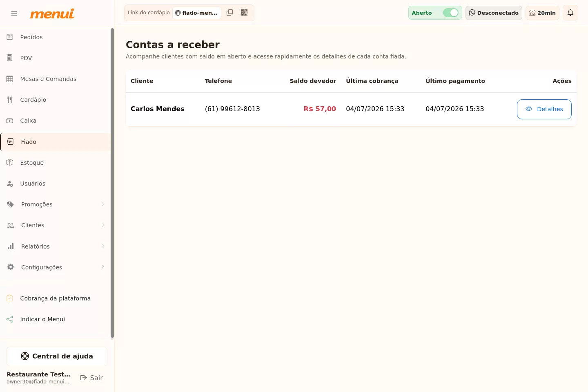Click the Fiado ledger icon
The width and height of the screenshot is (588, 392).
tap(11, 142)
